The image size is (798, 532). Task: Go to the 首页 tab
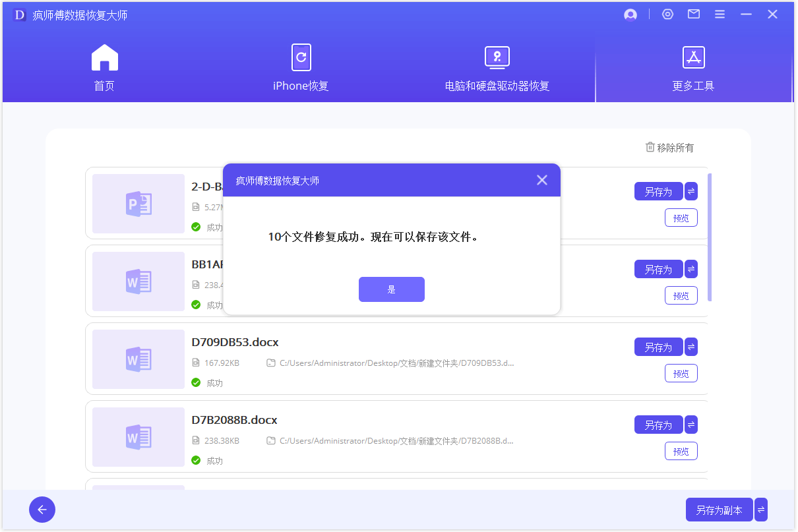104,68
